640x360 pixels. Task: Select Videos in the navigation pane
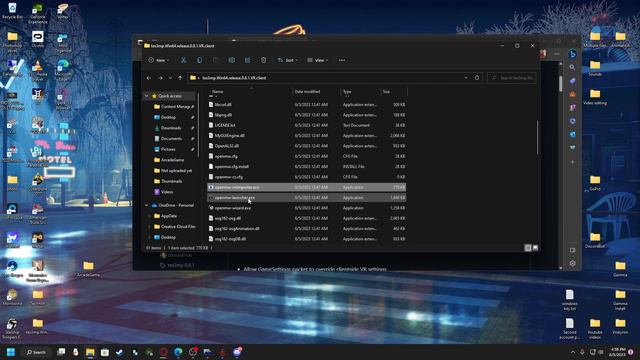point(167,191)
